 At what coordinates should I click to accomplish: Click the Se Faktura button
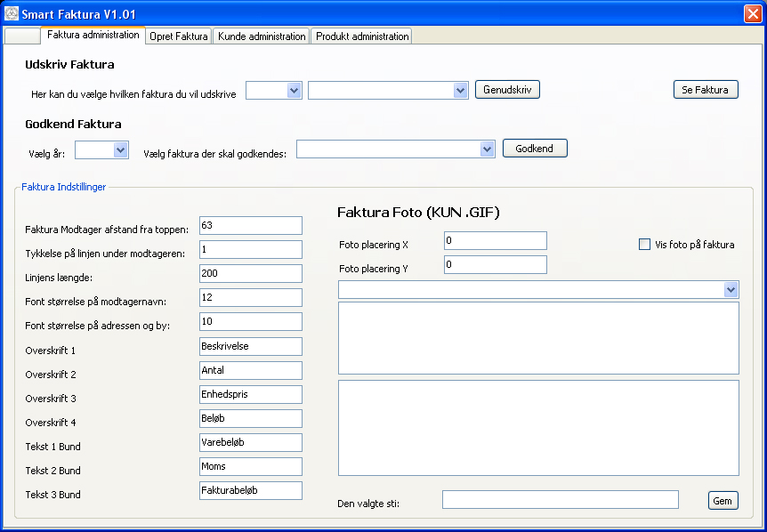(x=706, y=90)
